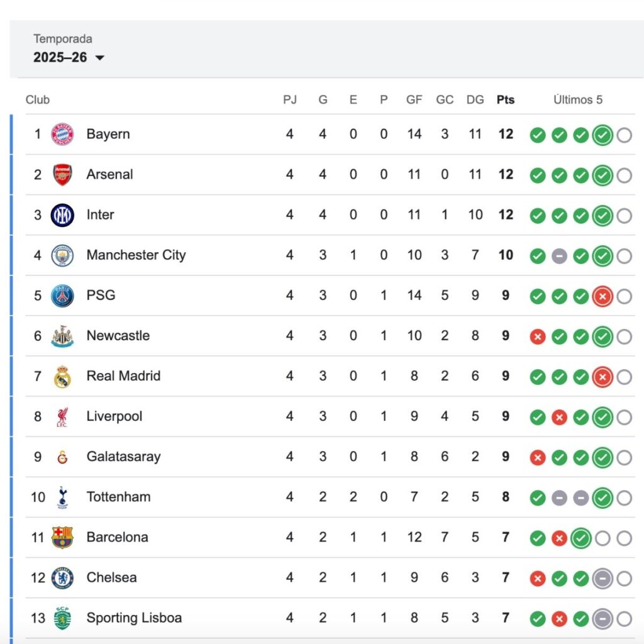This screenshot has width=644, height=644.
Task: Select the Real Madrid badge
Action: (62, 376)
